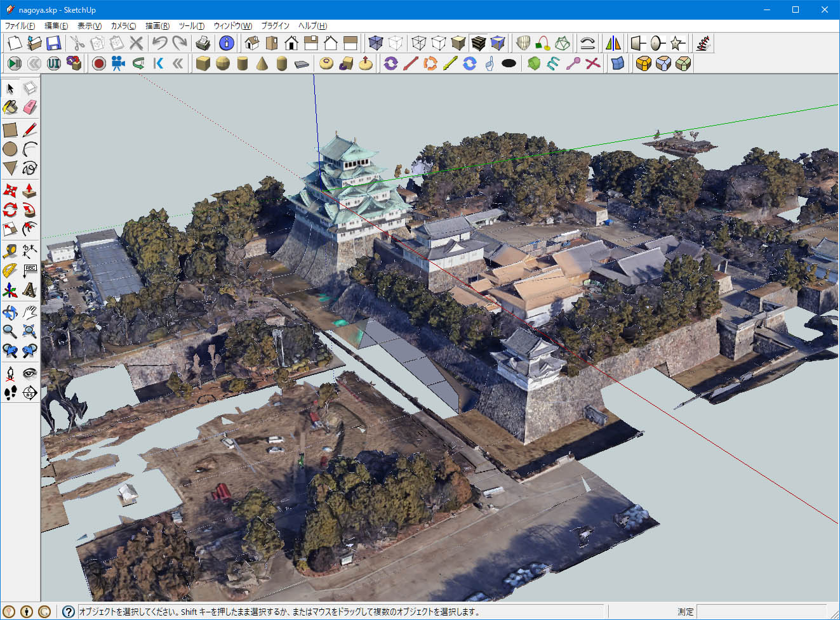This screenshot has width=840, height=620.
Task: Select the Rectangle drawing tool
Action: 10,130
